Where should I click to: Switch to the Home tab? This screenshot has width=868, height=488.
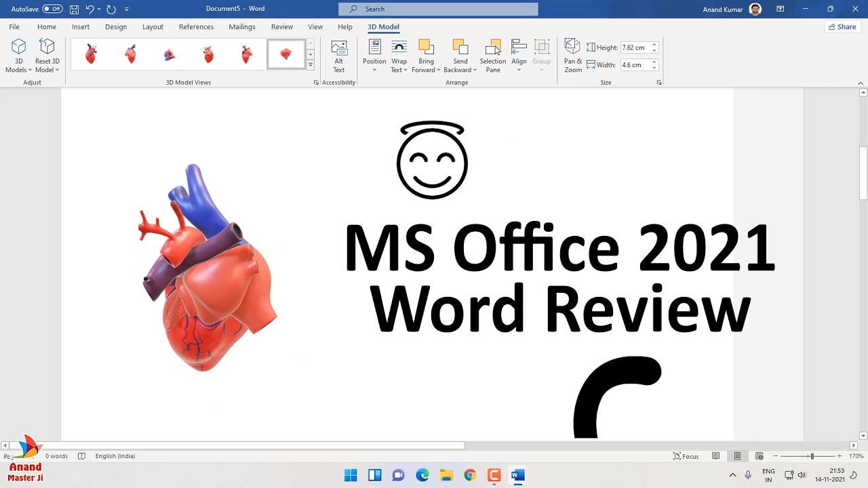pos(47,26)
